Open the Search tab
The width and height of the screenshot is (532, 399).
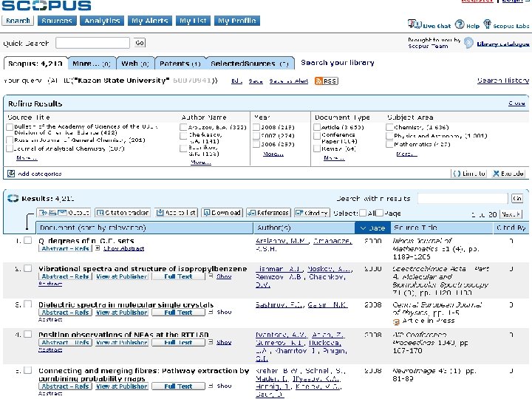tap(18, 21)
